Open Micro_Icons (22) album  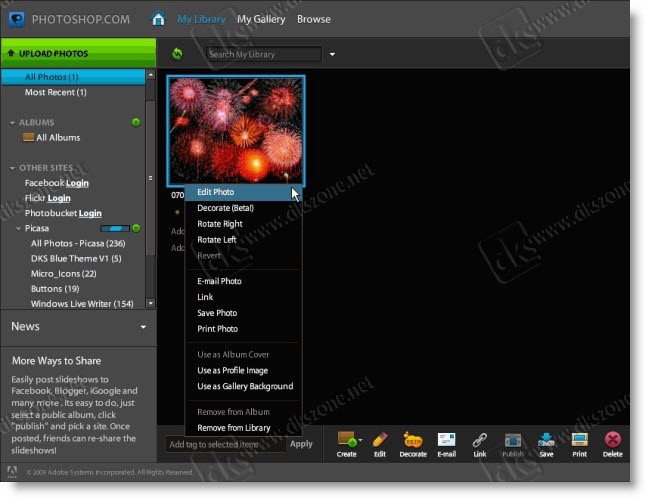point(63,274)
